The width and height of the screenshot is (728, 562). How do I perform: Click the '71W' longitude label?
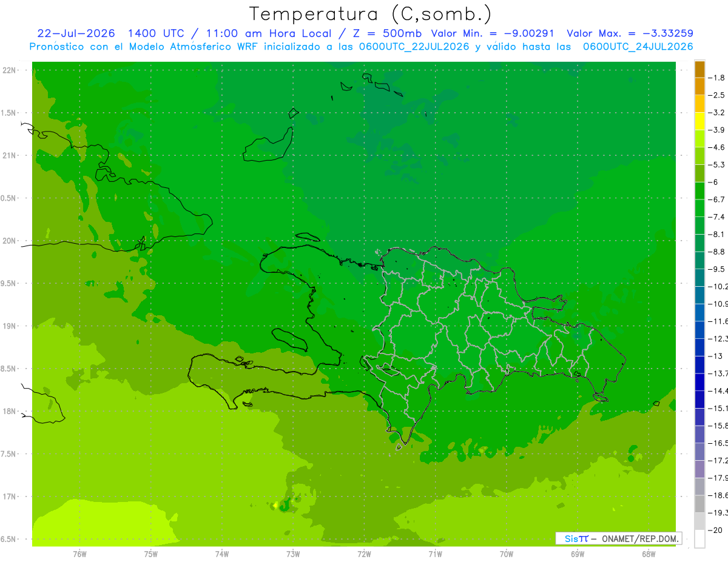(435, 554)
